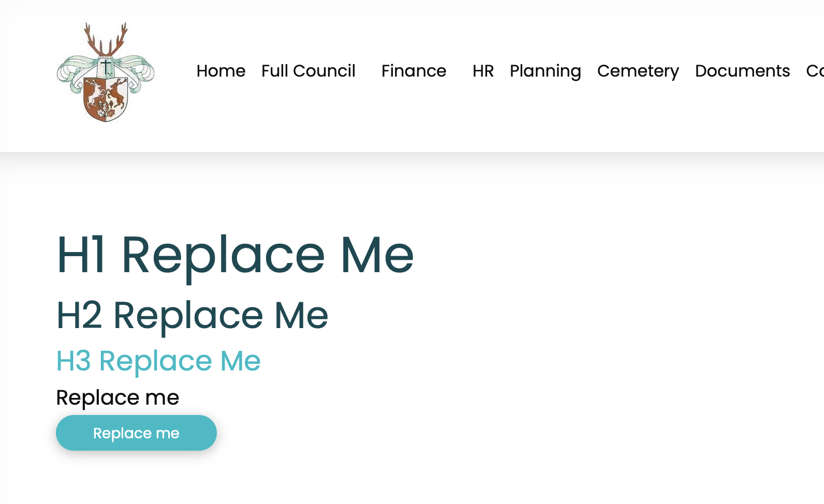Screen dimensions: 824x504
Task: Navigate to the Planning page
Action: tap(545, 71)
